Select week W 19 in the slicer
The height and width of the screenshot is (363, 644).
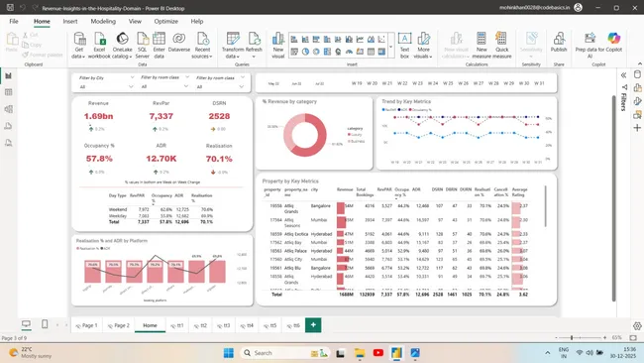(x=357, y=83)
